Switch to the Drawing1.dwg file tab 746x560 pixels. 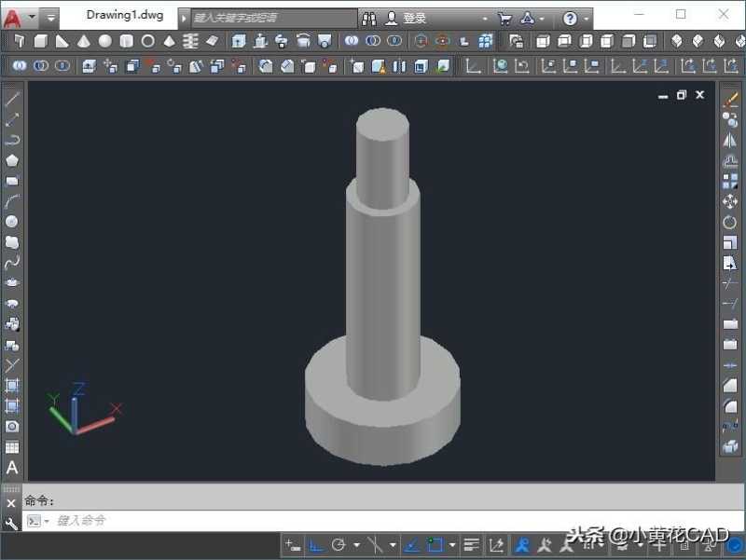pos(124,15)
